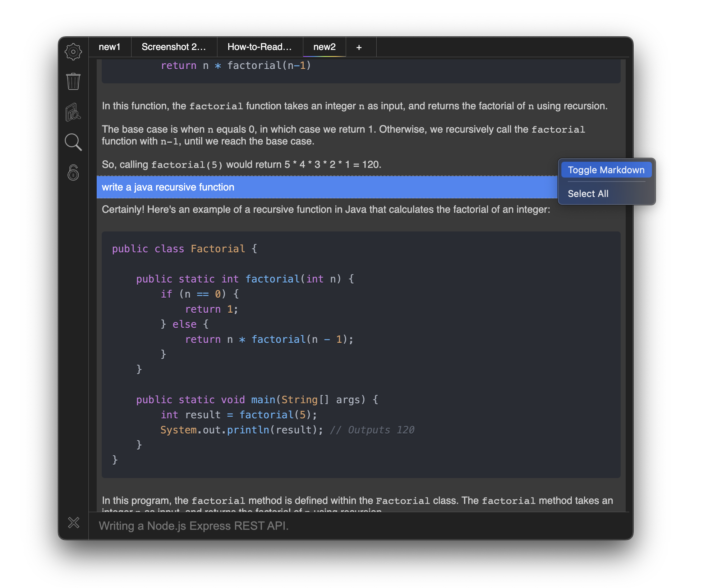
Task: Open settings with the gear icon
Action: 73,51
